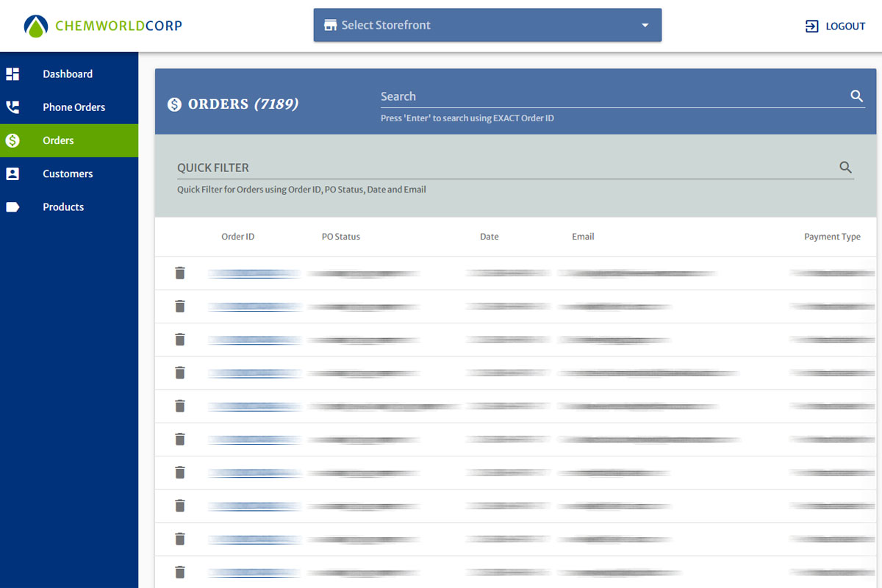Sort by Email column header

pos(583,237)
